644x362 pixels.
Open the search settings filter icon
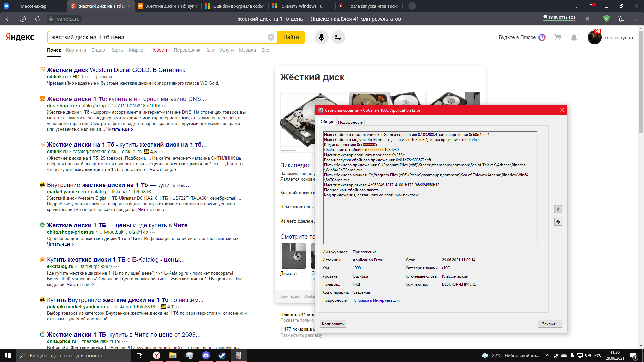338,37
